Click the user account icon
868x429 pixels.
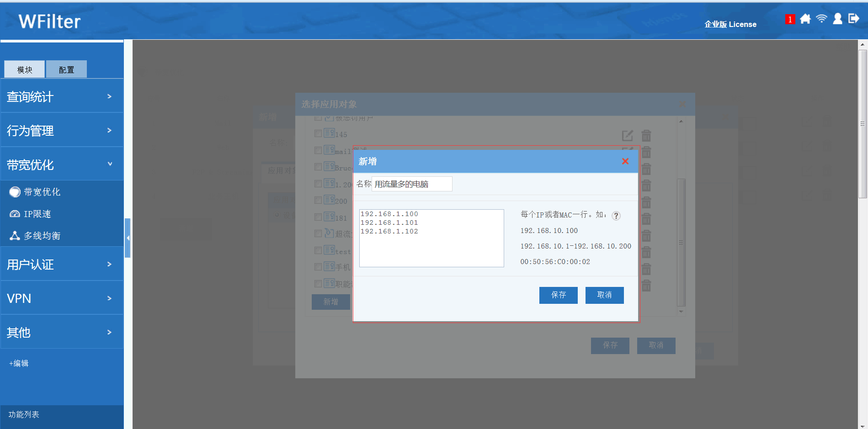[837, 19]
